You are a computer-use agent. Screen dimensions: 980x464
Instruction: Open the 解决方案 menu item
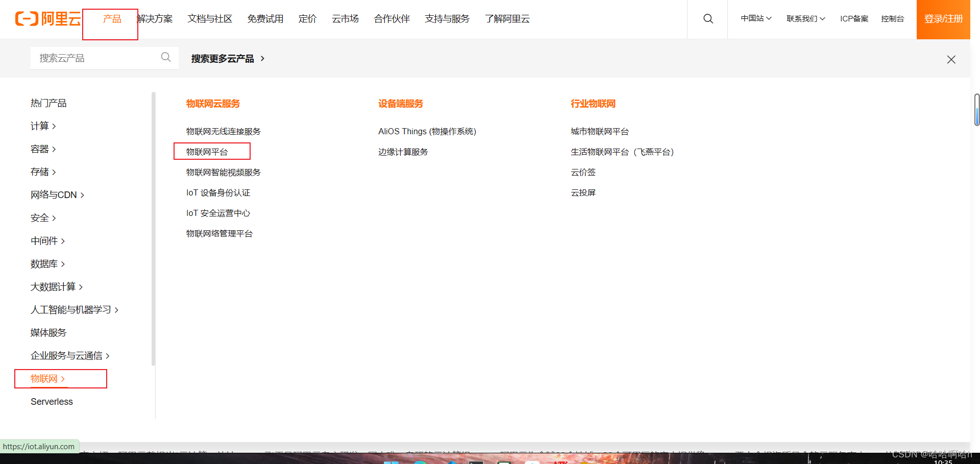pos(155,19)
